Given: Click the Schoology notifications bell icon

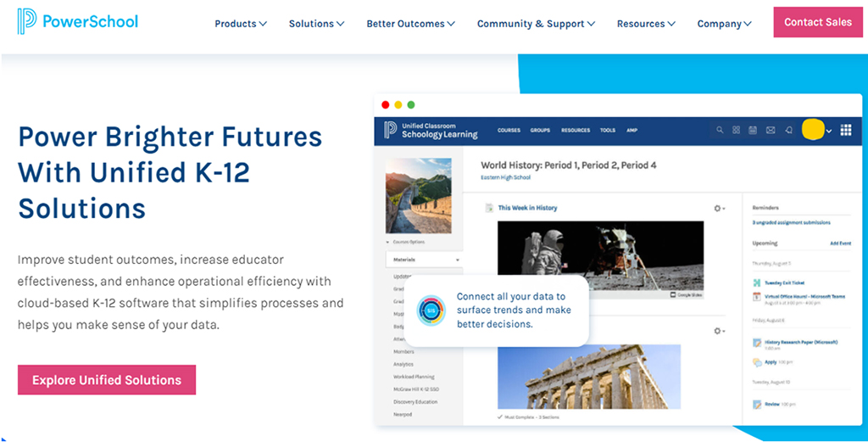Looking at the screenshot, I should pyautogui.click(x=789, y=130).
